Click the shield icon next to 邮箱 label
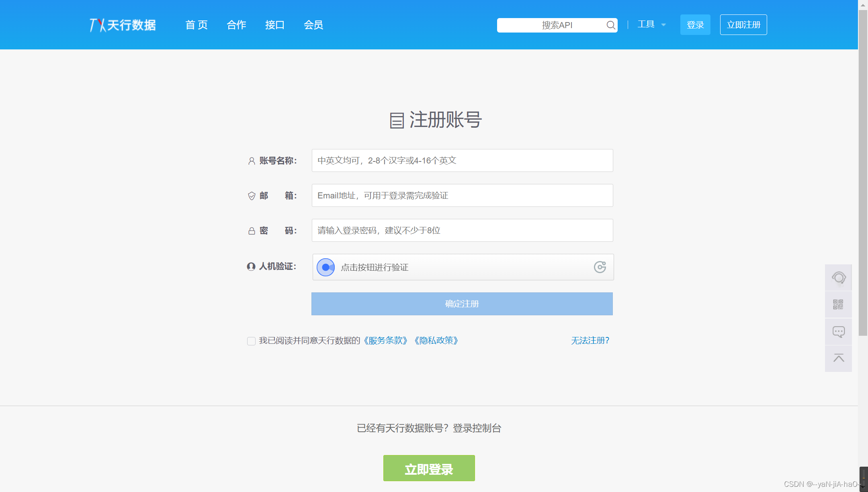The height and width of the screenshot is (492, 868). 251,196
